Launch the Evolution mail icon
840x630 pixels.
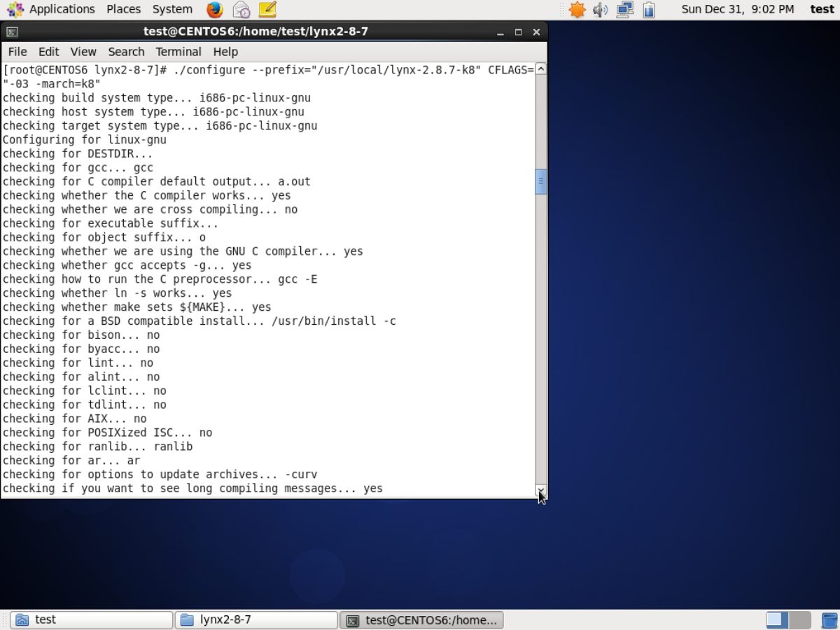tap(241, 10)
